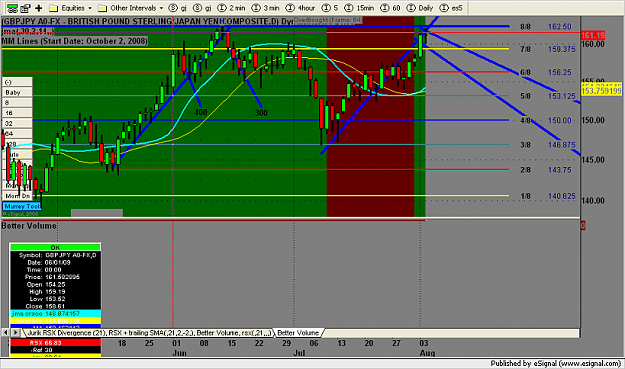Click the Better Volume pane title
The width and height of the screenshot is (625, 369).
point(29,226)
